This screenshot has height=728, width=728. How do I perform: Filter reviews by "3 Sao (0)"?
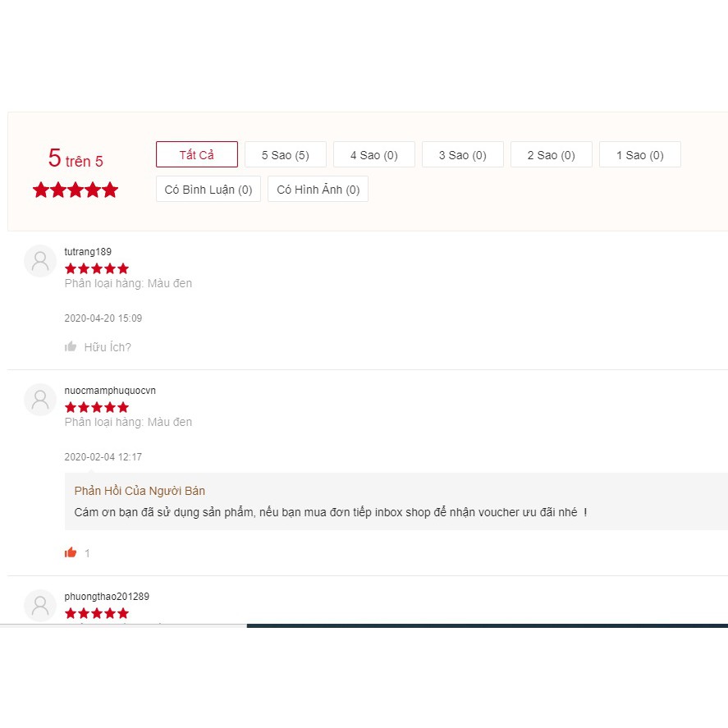tap(463, 155)
